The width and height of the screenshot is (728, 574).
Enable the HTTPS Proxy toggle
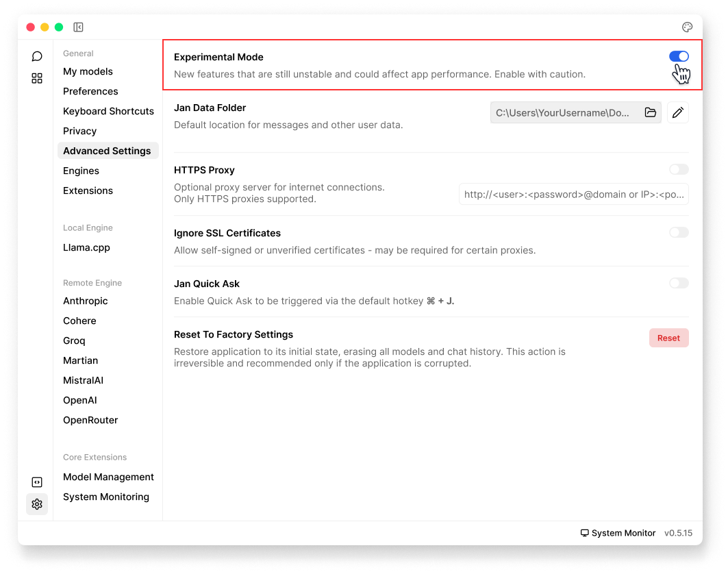tap(679, 170)
